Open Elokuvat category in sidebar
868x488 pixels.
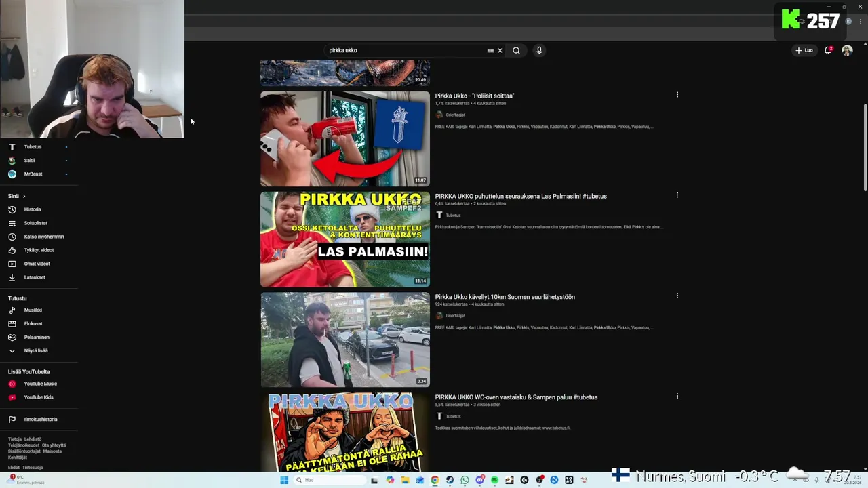tap(33, 323)
